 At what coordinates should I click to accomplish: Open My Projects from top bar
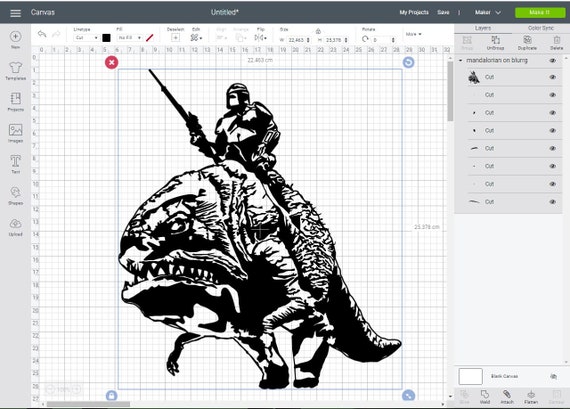414,12
